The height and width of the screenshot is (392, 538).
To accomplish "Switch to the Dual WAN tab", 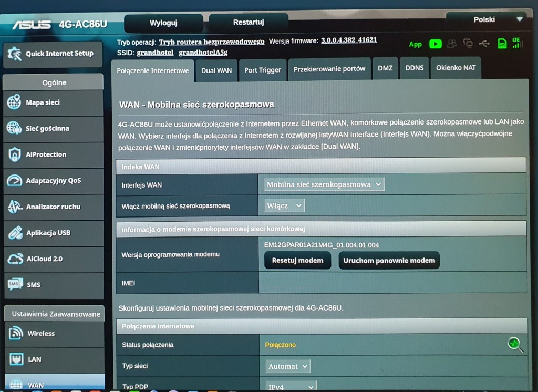I will click(216, 70).
